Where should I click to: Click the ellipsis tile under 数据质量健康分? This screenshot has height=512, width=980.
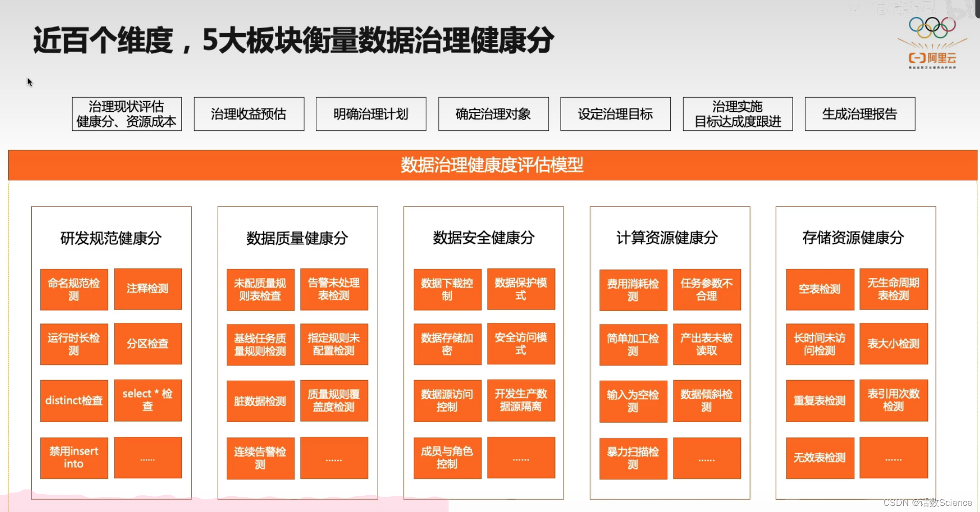(x=334, y=458)
